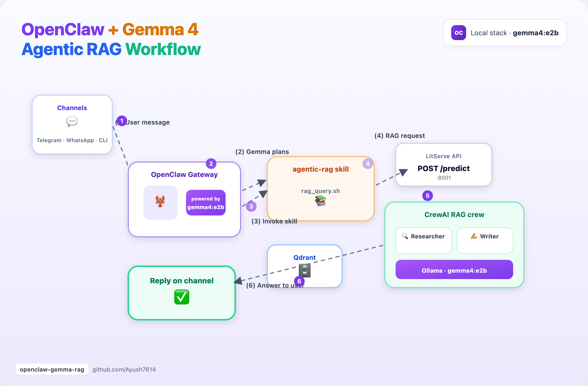Click the 'OpenClaw + Gemma 4' title line
Image resolution: width=588 pixels, height=386 pixels.
coord(110,29)
